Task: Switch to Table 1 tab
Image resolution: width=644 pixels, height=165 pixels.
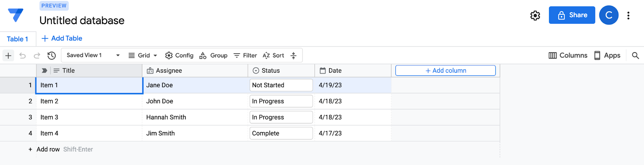Action: 17,39
